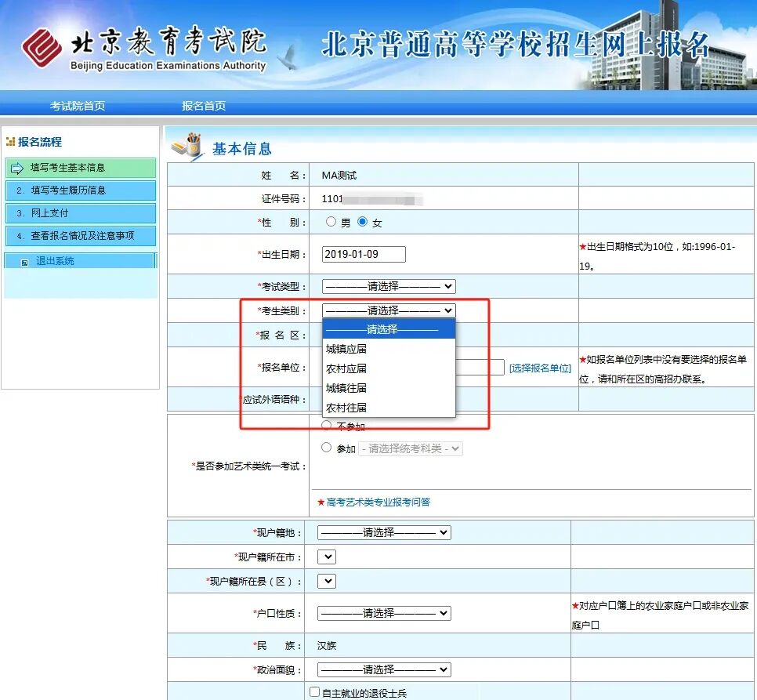Select the highlighted 请选择 option in list

(389, 329)
